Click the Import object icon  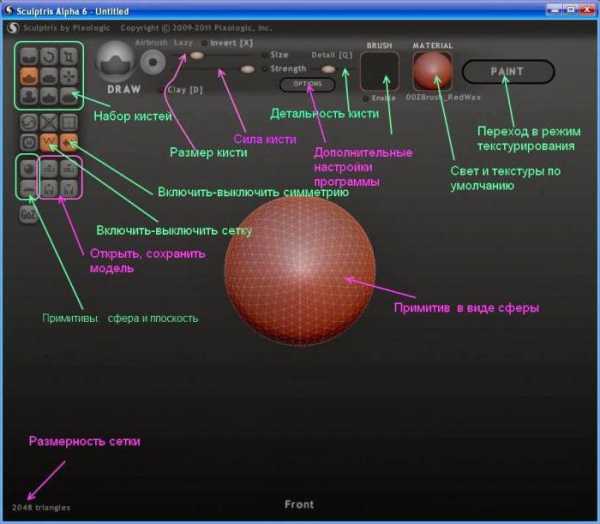(49, 168)
